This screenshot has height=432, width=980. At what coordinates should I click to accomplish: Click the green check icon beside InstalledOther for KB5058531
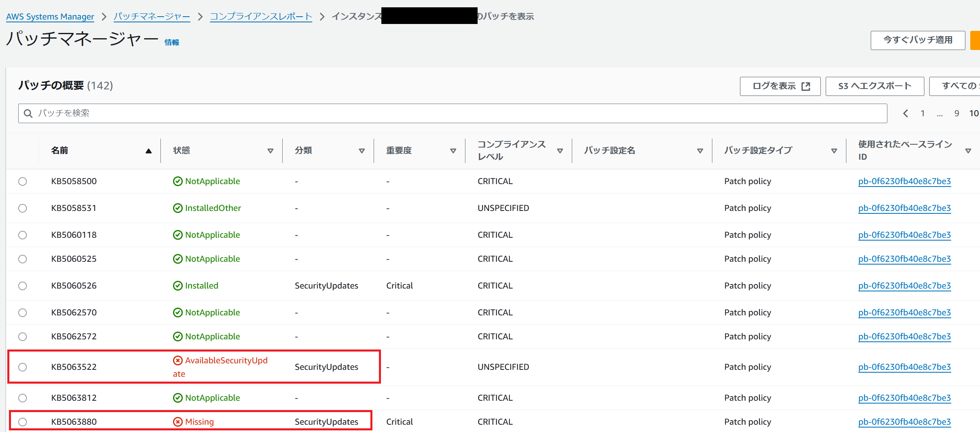pyautogui.click(x=178, y=208)
